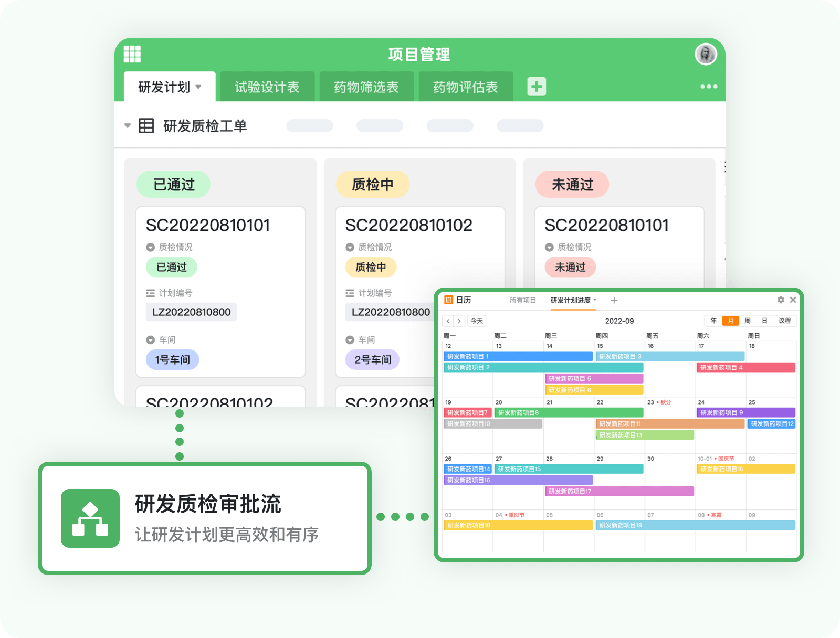
Task: Switch to the 药物筛选表 tab
Action: click(366, 87)
